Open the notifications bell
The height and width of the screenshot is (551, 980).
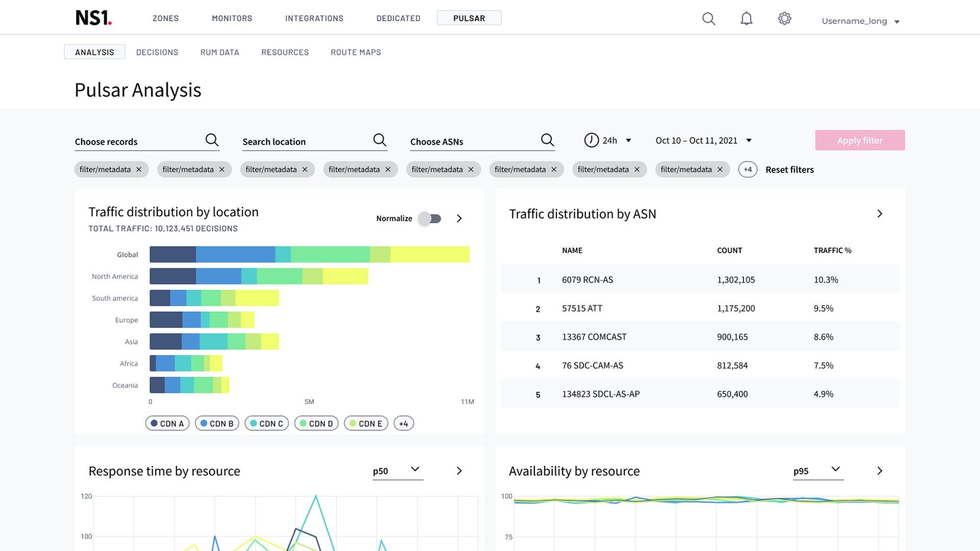point(746,19)
